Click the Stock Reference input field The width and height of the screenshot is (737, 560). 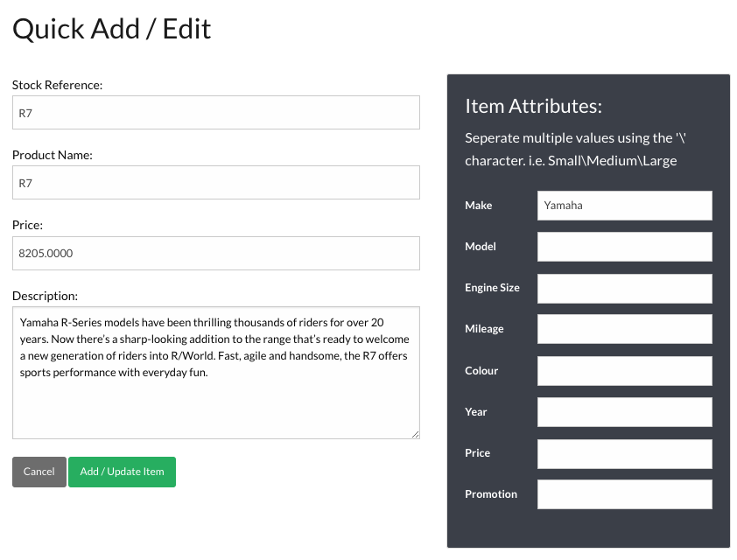(x=215, y=113)
